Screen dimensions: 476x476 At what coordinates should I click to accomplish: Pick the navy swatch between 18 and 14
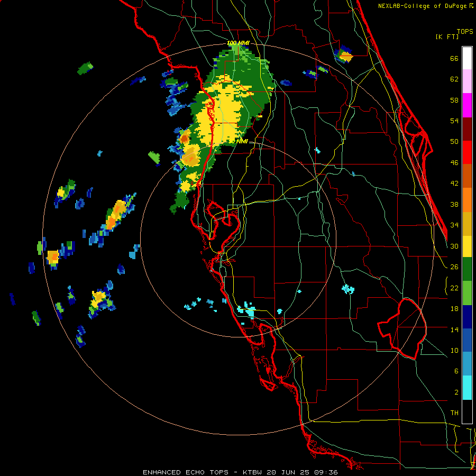[467, 317]
